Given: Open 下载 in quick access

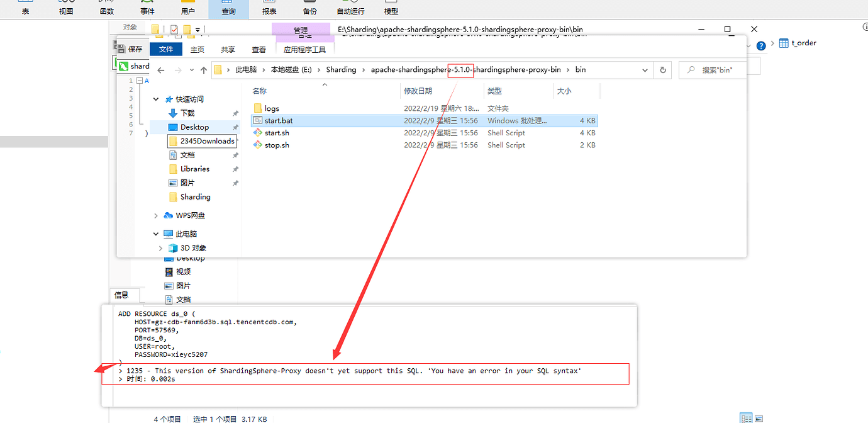Looking at the screenshot, I should tap(187, 113).
